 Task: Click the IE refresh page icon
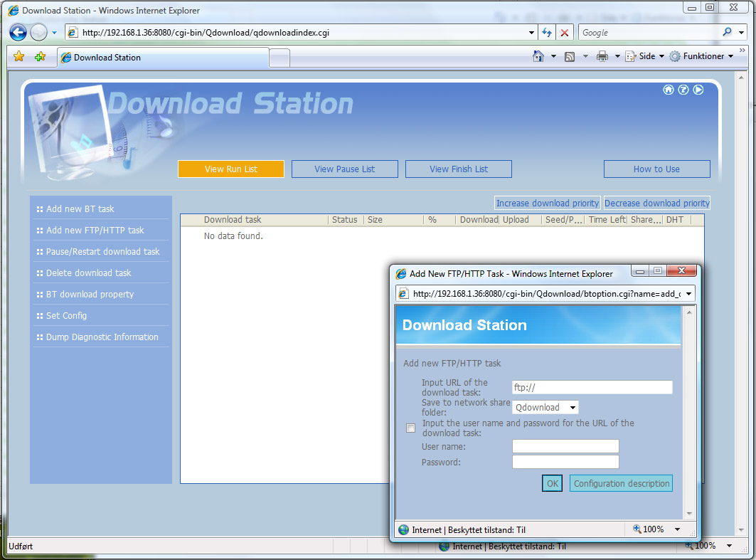[x=546, y=33]
